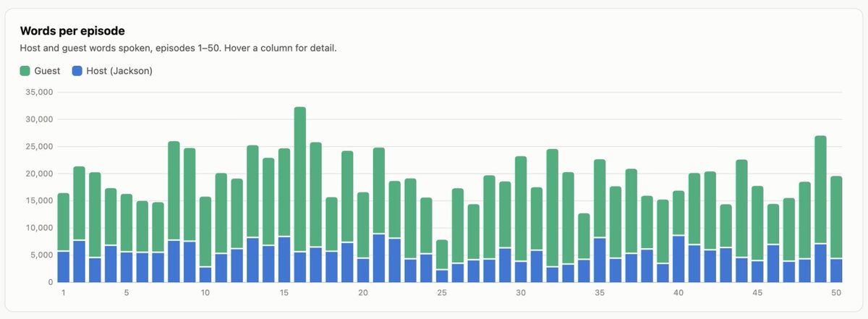Image resolution: width=868 pixels, height=319 pixels.
Task: Click the x-axis tick label 10
Action: (x=205, y=293)
